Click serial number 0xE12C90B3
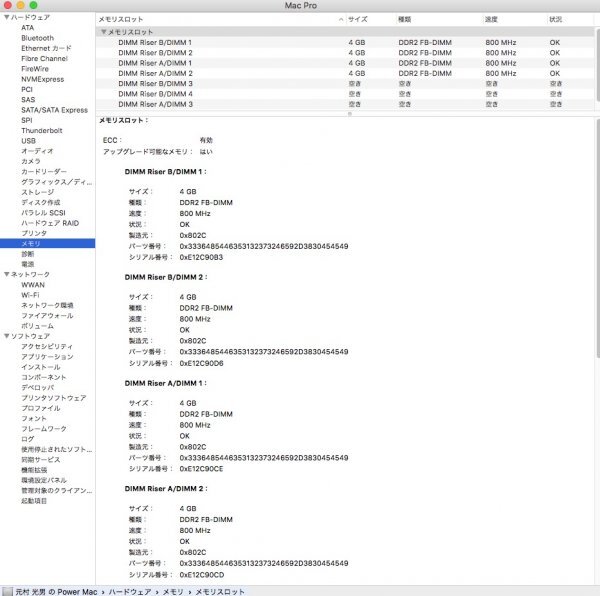 click(201, 257)
